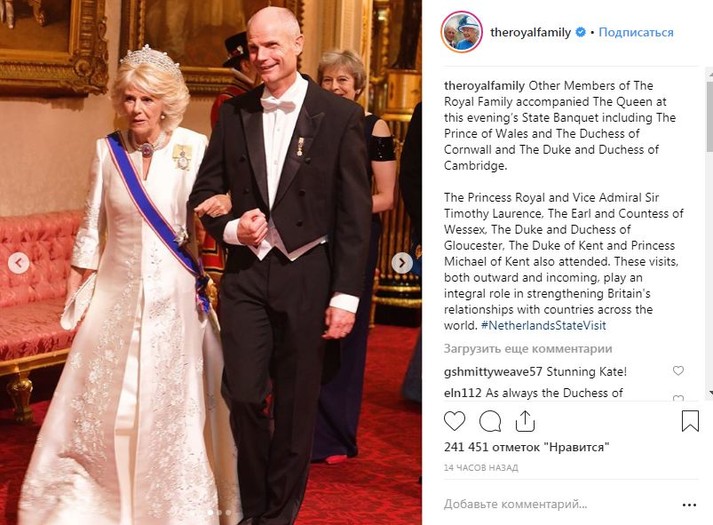This screenshot has width=713, height=525.
Task: Follow account via Подписаться
Action: click(x=636, y=32)
